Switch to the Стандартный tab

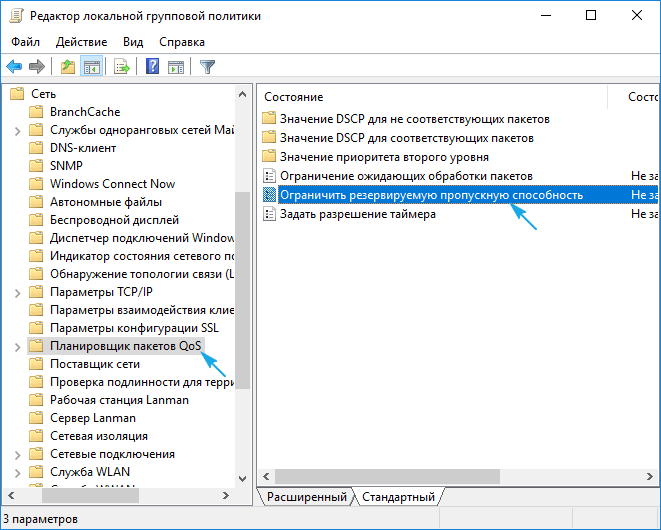[x=398, y=497]
